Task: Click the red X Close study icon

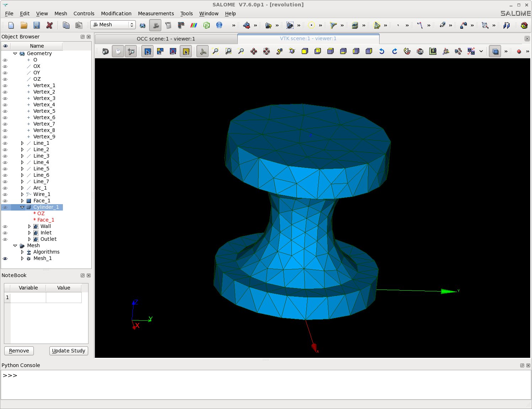Action: [x=49, y=25]
